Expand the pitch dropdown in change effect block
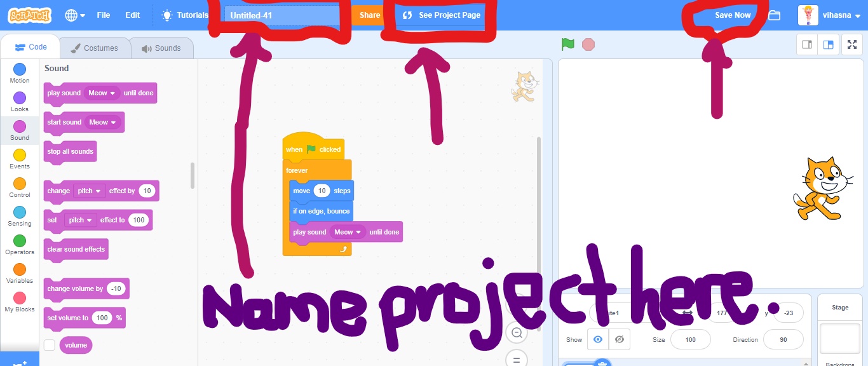 88,191
